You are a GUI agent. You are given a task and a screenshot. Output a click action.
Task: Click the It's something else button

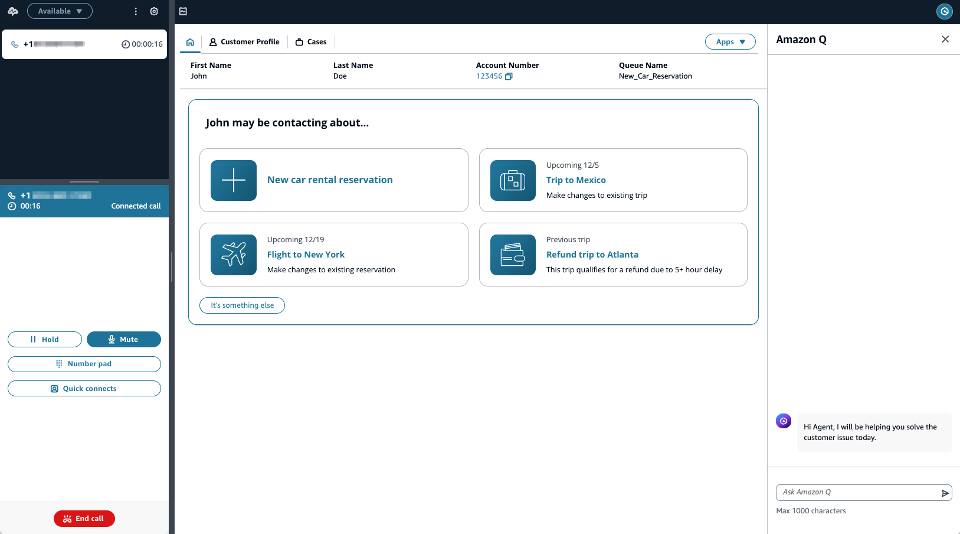(242, 305)
